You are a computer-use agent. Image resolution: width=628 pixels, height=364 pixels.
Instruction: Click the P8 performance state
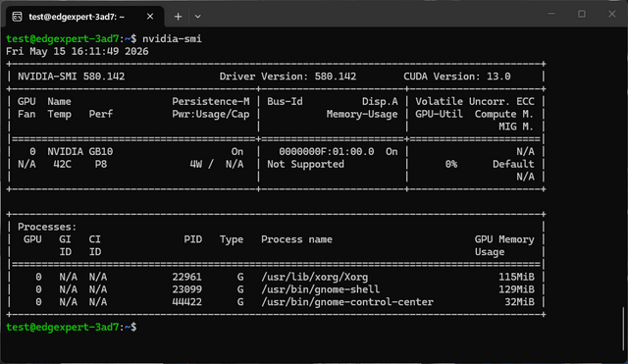tap(101, 164)
